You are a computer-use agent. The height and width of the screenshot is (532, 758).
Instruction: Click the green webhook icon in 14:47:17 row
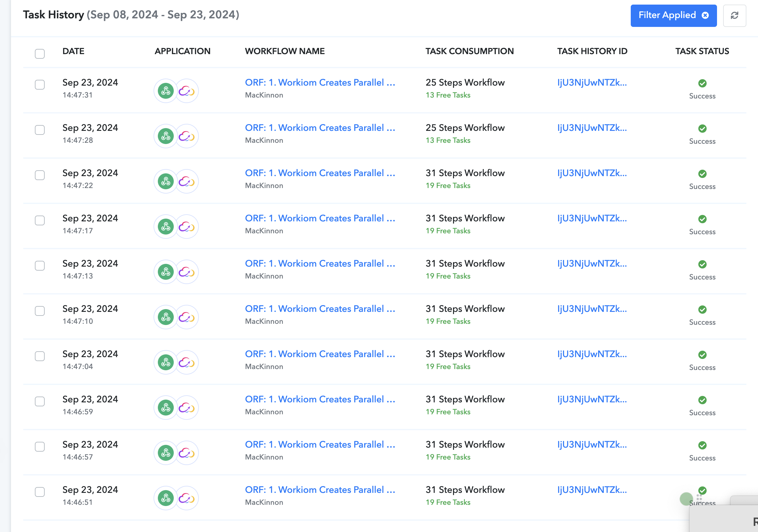(166, 226)
